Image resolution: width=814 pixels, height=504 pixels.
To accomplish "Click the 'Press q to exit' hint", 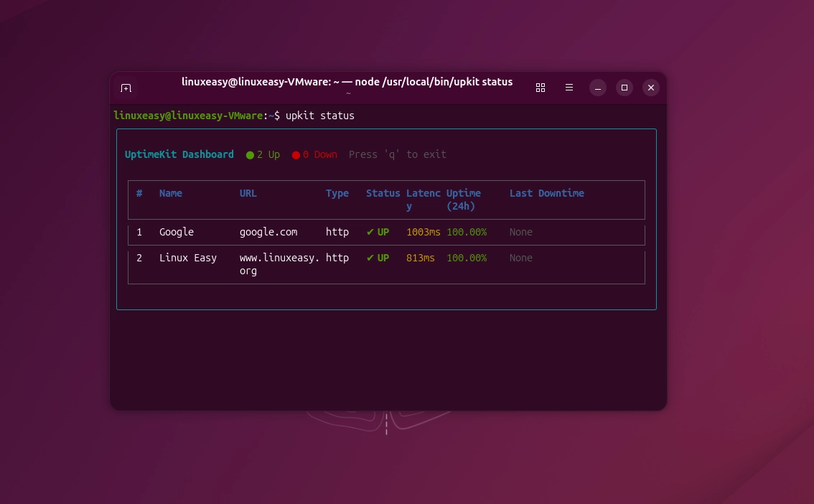I will (x=397, y=154).
